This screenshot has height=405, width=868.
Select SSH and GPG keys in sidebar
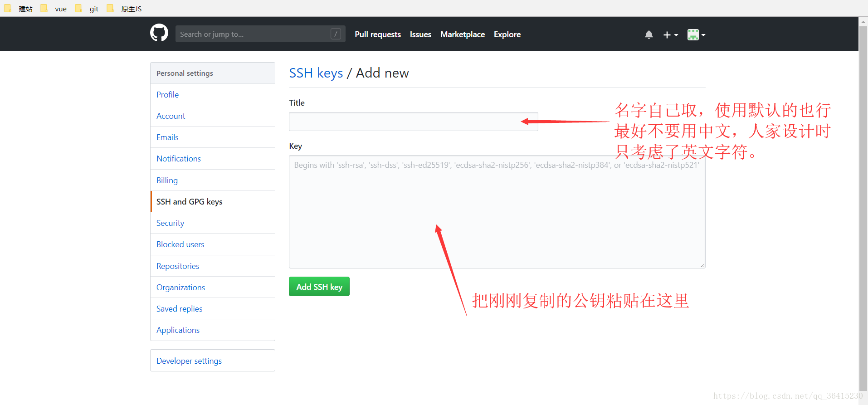[x=213, y=201]
